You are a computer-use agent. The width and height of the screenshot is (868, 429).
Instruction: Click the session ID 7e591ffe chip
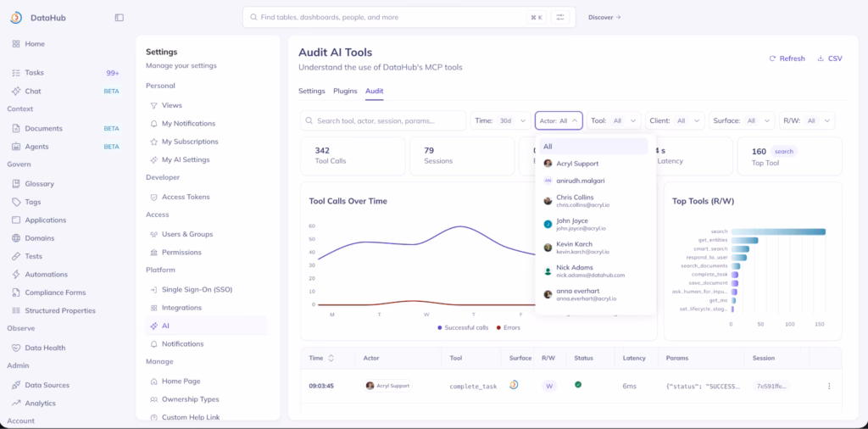[770, 386]
